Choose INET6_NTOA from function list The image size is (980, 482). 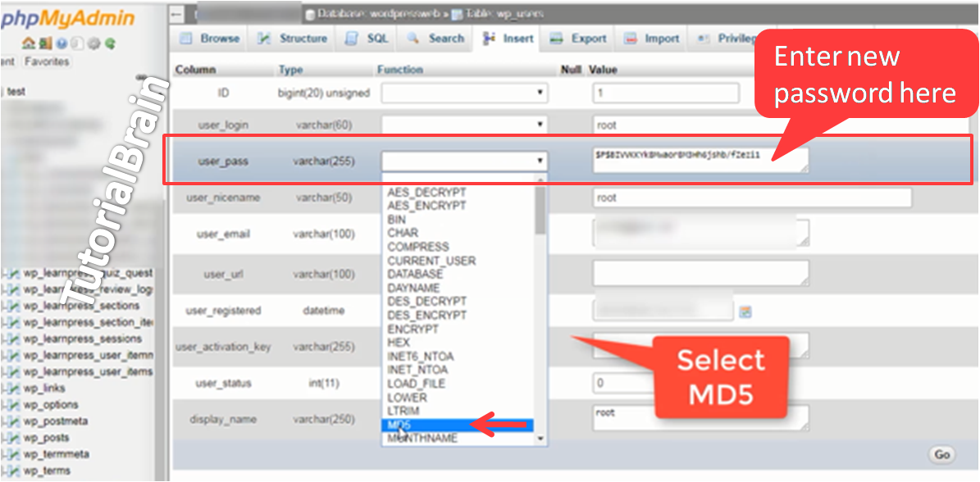[458, 357]
